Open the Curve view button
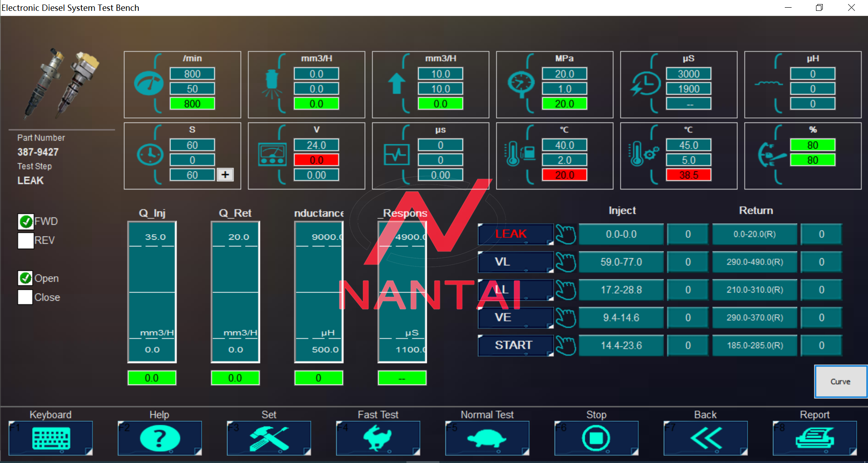Image resolution: width=868 pixels, height=463 pixels. click(840, 382)
